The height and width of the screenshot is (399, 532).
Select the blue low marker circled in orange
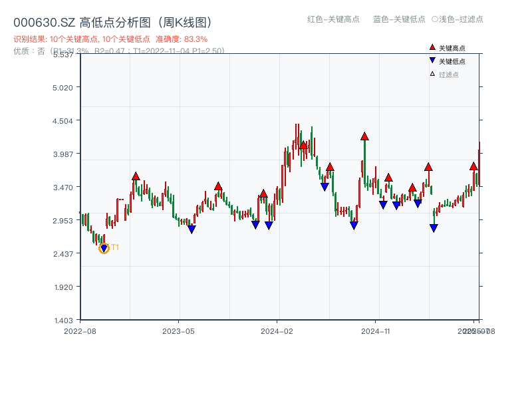pyautogui.click(x=104, y=249)
